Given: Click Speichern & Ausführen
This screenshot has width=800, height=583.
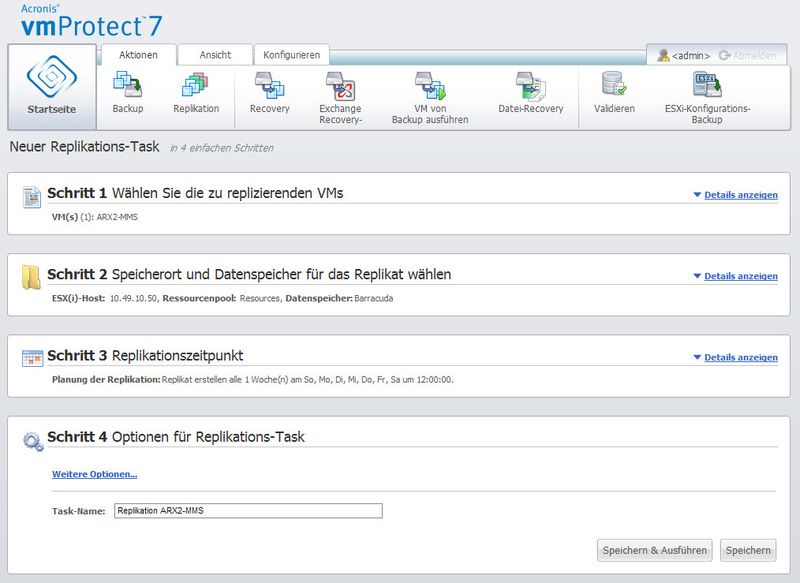Looking at the screenshot, I should (x=655, y=550).
